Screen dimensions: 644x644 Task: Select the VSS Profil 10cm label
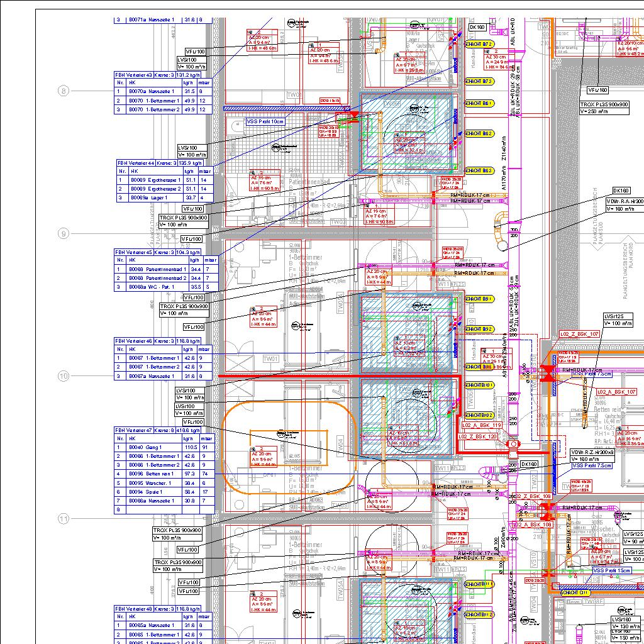(x=265, y=121)
